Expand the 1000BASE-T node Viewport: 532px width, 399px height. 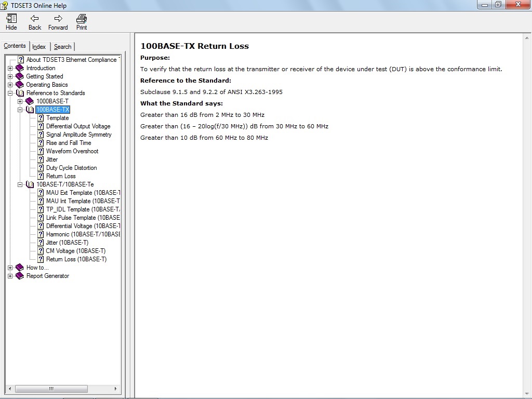(x=20, y=101)
